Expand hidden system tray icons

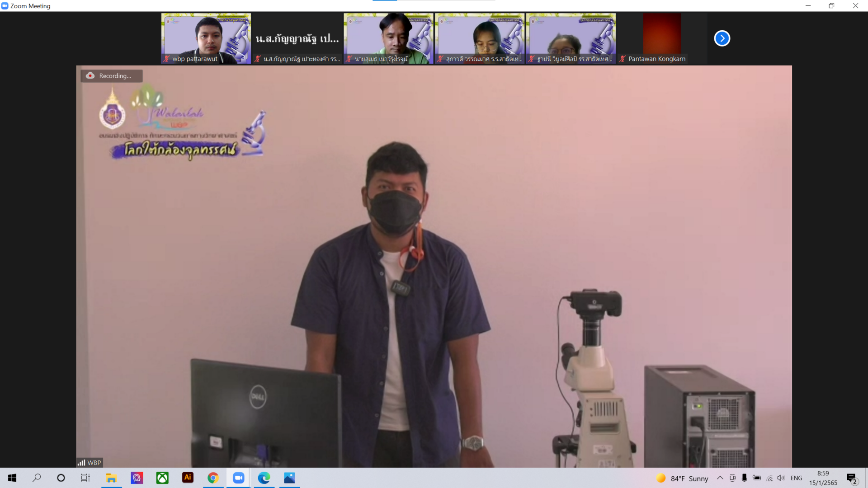pos(720,478)
